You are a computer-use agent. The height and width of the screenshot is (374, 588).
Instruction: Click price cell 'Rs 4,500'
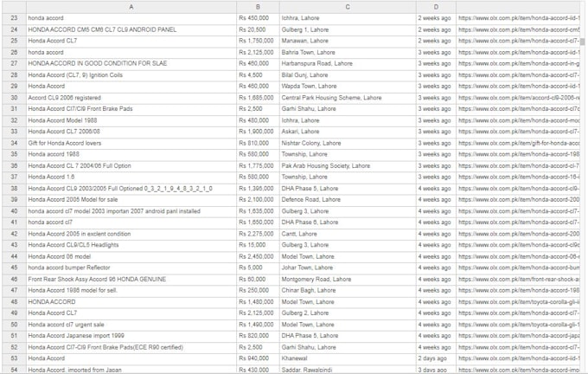[x=258, y=75]
